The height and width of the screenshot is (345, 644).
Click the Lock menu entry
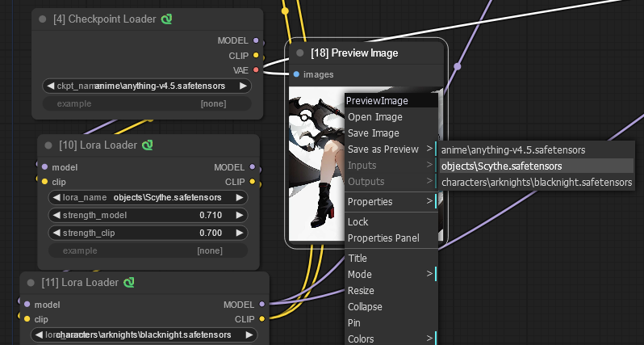pos(358,221)
